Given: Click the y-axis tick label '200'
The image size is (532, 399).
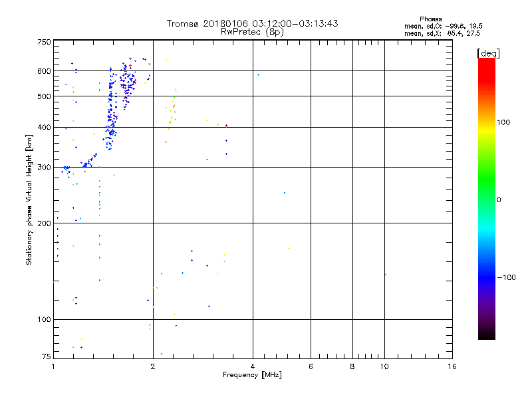Looking at the screenshot, I should click(44, 223).
